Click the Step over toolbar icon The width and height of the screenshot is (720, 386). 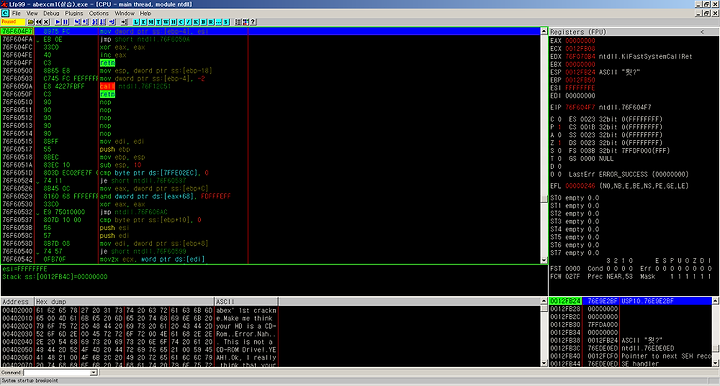tap(85, 22)
